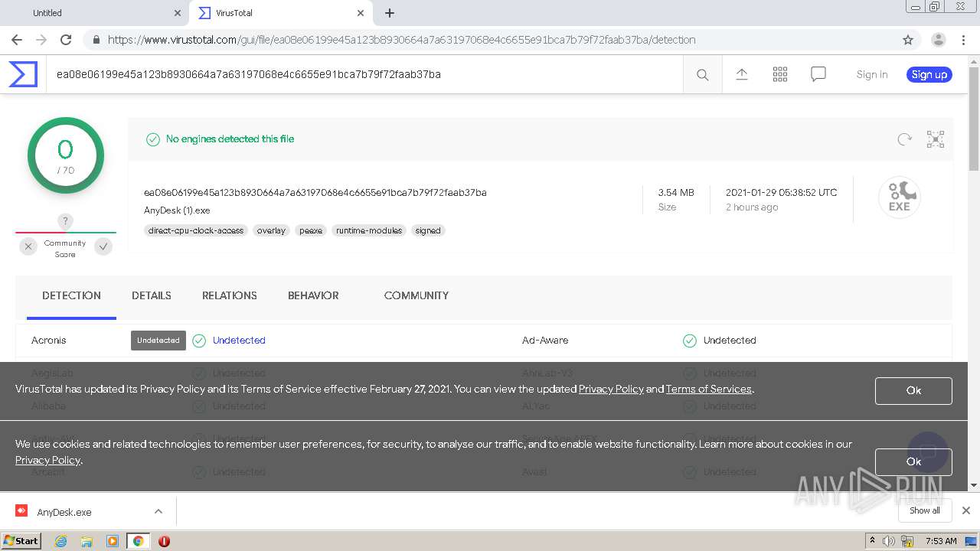Switch to the DETECTION tab
The height and width of the screenshot is (551, 980).
tap(71, 295)
